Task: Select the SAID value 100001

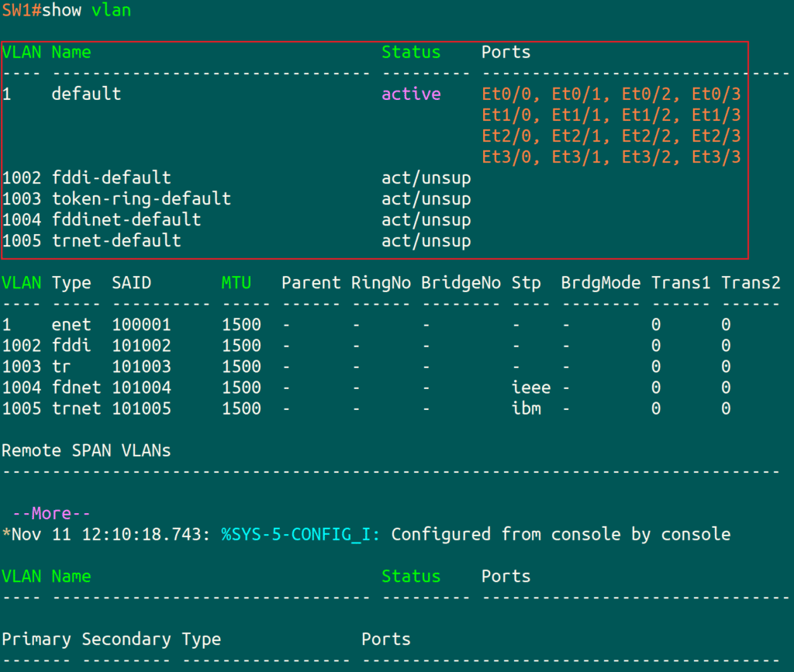Action: coord(141,325)
